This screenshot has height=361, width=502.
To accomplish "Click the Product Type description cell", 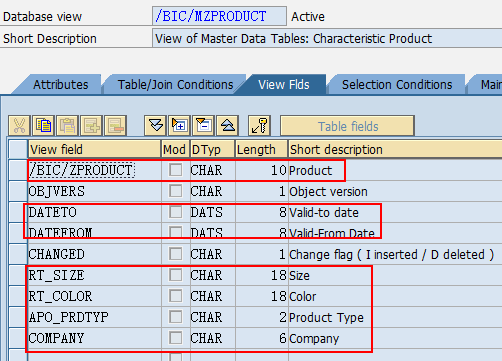I will coord(395,317).
